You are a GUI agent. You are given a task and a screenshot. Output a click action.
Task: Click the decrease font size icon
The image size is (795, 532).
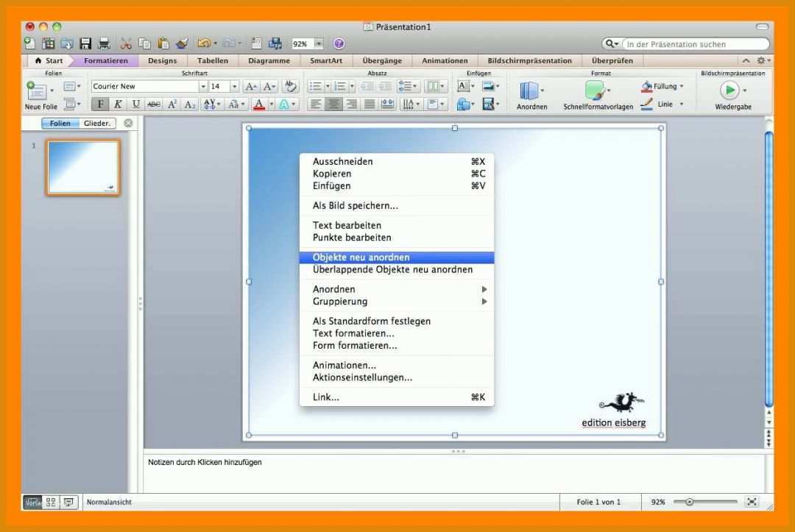269,87
